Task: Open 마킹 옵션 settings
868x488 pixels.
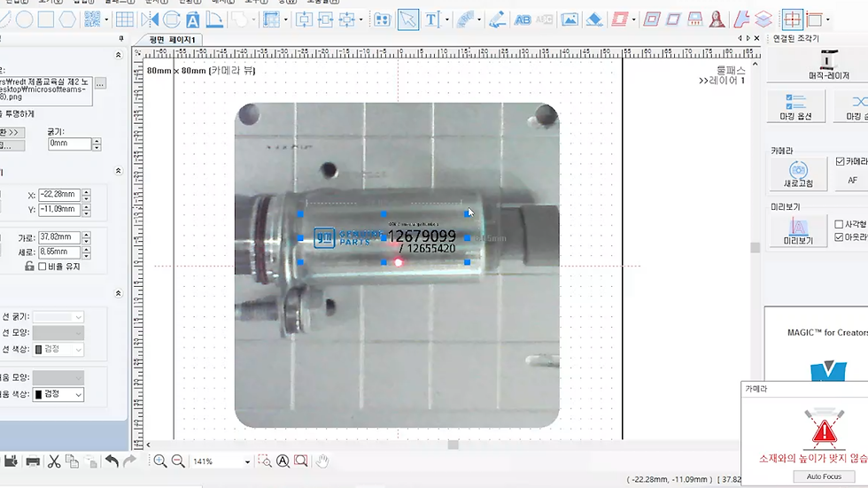Action: click(x=795, y=105)
